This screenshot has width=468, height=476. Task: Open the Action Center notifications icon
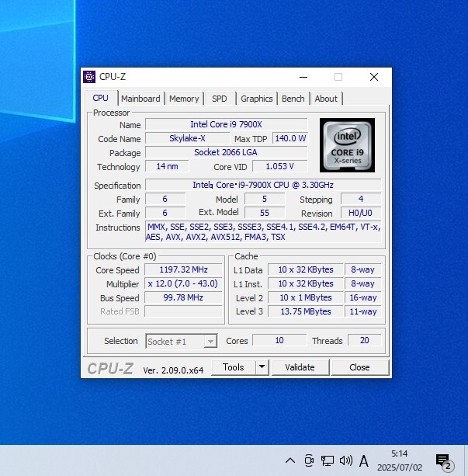point(444,461)
